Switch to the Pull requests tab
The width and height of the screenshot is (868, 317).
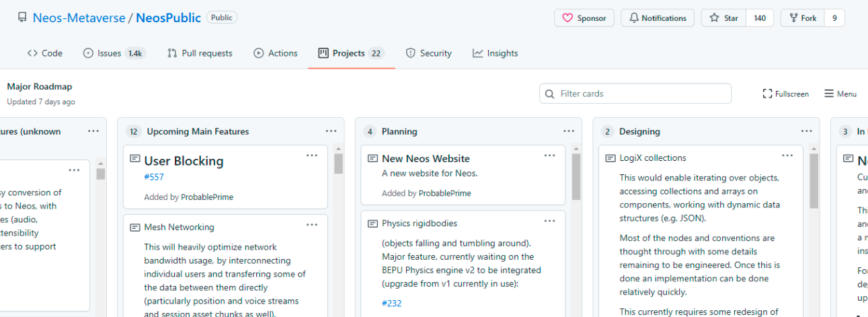pyautogui.click(x=200, y=53)
